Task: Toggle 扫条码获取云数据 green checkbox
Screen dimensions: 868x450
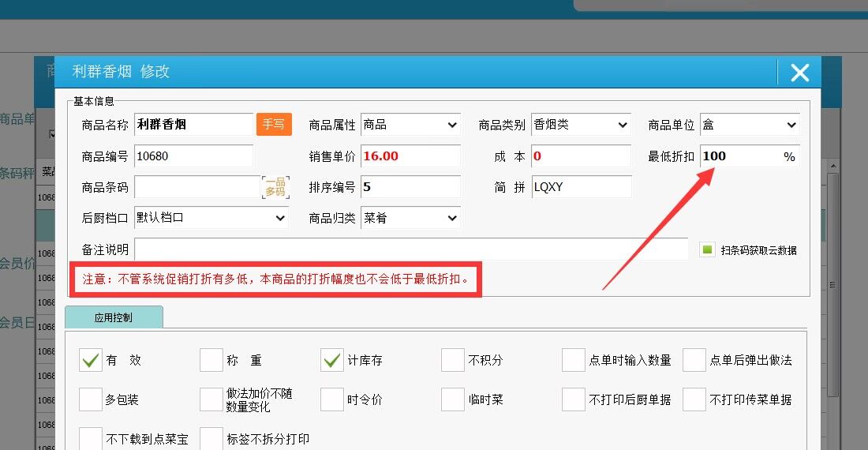Action: coord(707,249)
